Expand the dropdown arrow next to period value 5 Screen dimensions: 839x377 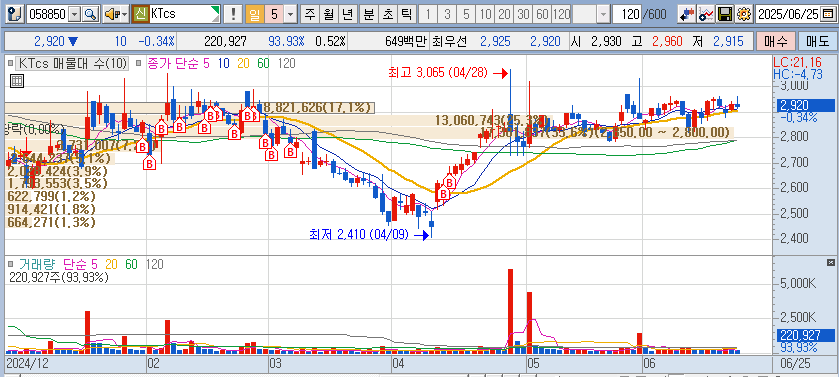(x=291, y=14)
